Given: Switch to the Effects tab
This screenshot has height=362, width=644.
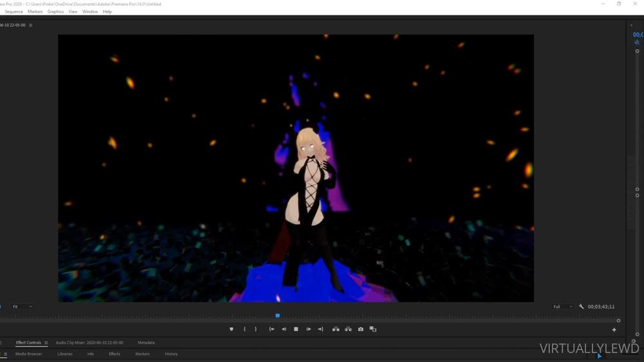Looking at the screenshot, I should click(x=114, y=354).
